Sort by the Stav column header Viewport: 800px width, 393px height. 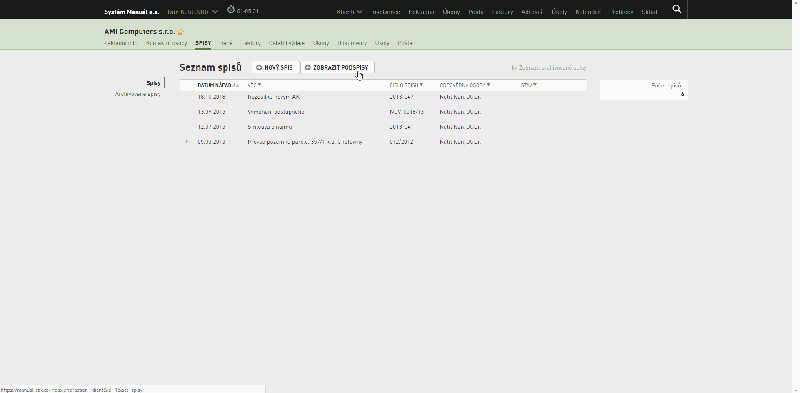tap(529, 85)
